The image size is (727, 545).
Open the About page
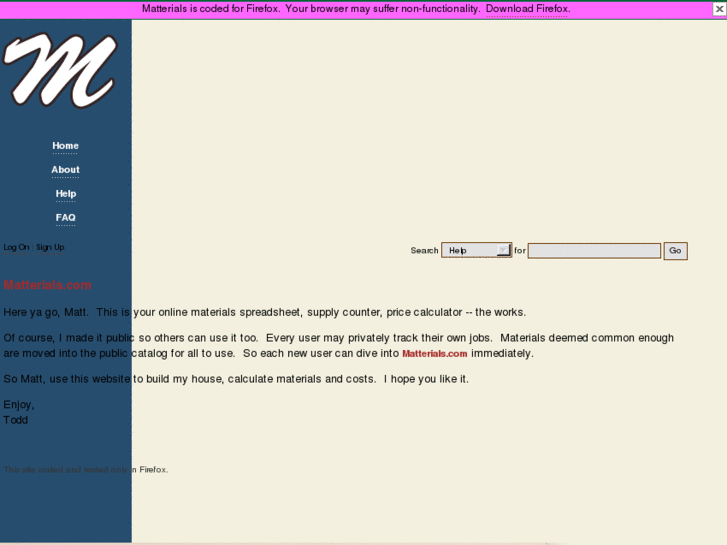tap(65, 170)
